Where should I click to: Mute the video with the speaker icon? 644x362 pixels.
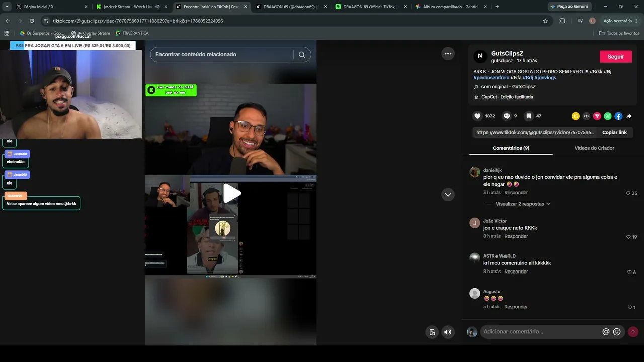tap(448, 332)
